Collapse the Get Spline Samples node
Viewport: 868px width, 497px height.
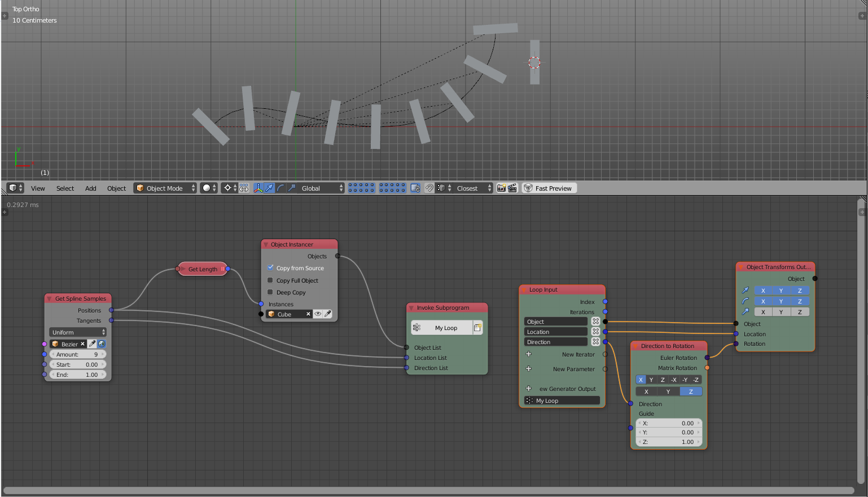pyautogui.click(x=50, y=298)
